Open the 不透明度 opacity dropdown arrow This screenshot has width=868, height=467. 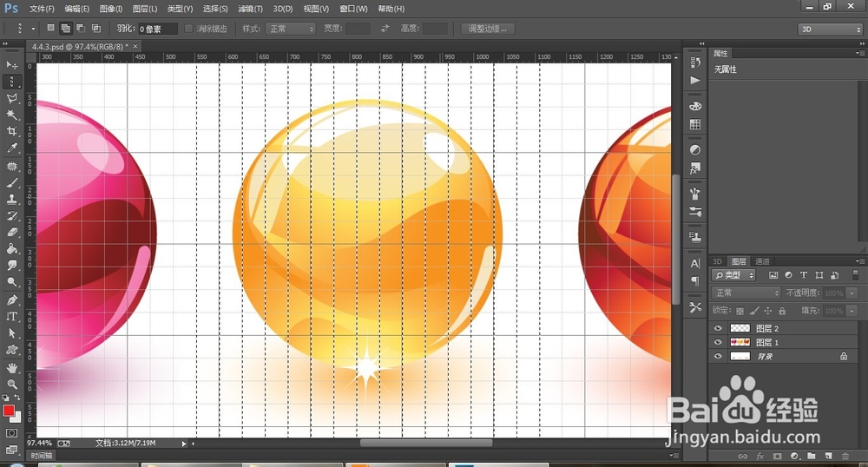point(852,293)
